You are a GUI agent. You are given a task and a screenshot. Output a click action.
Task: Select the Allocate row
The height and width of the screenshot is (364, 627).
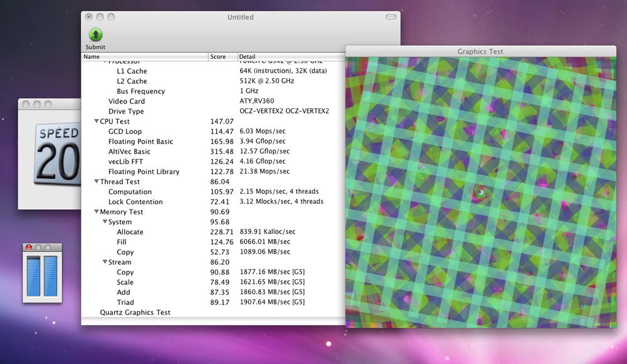[213, 232]
